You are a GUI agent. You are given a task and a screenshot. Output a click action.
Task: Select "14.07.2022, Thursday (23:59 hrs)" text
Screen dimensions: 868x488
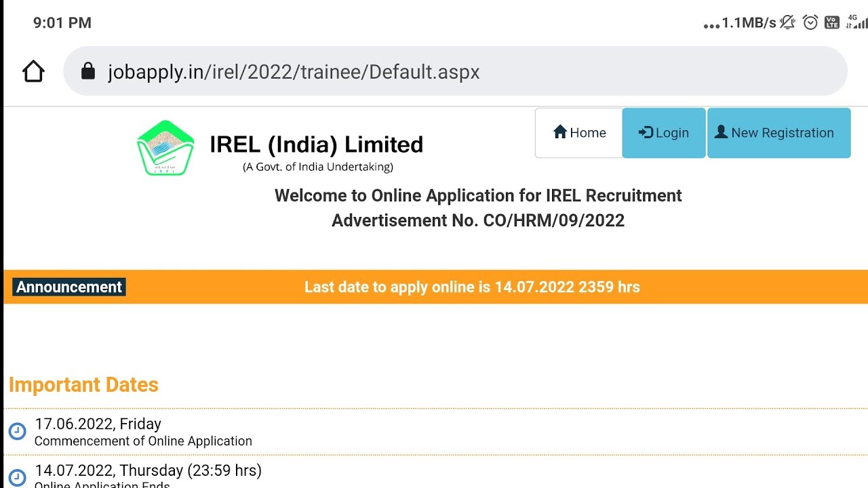148,470
